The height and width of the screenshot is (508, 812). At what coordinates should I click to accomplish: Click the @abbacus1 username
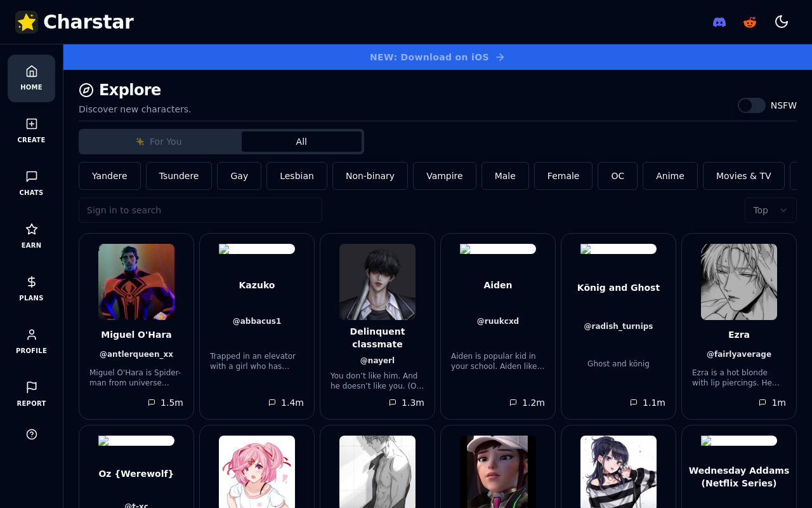click(x=257, y=321)
